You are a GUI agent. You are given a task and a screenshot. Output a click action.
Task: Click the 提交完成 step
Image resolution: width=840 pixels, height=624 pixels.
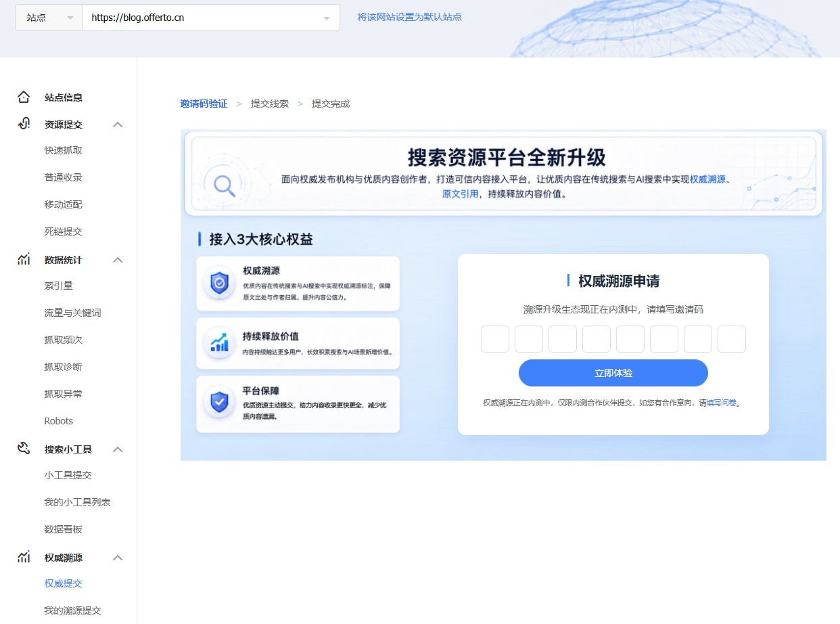click(331, 104)
